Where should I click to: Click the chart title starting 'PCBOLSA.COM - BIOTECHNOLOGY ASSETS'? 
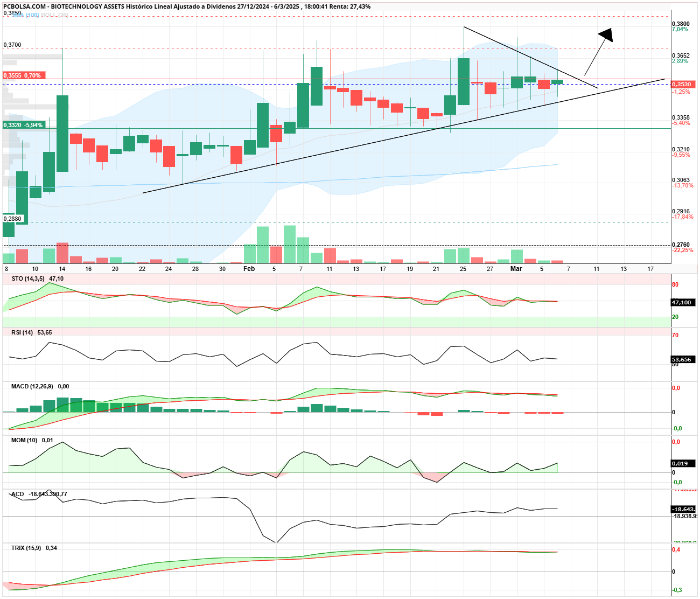click(x=187, y=6)
